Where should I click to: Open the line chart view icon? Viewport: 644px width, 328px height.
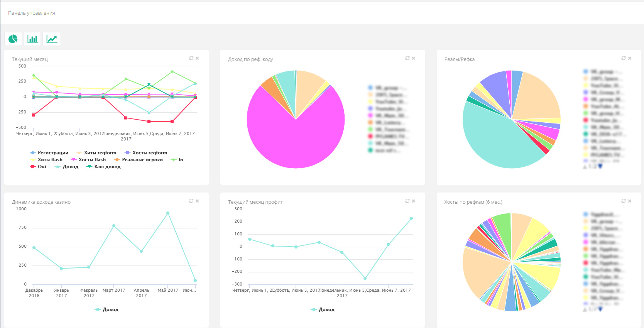tap(51, 39)
